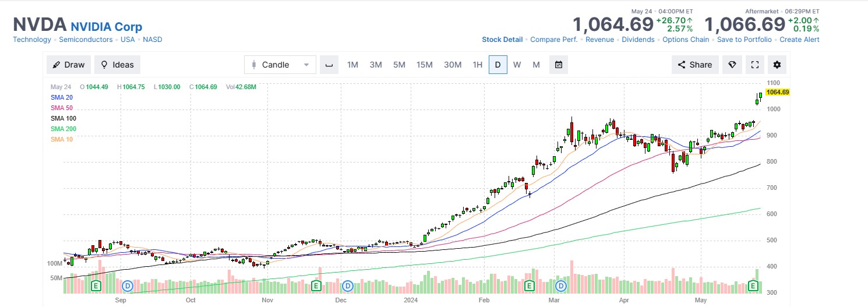868x307 pixels.
Task: Click Save to Portfolio link
Action: pyautogui.click(x=744, y=40)
